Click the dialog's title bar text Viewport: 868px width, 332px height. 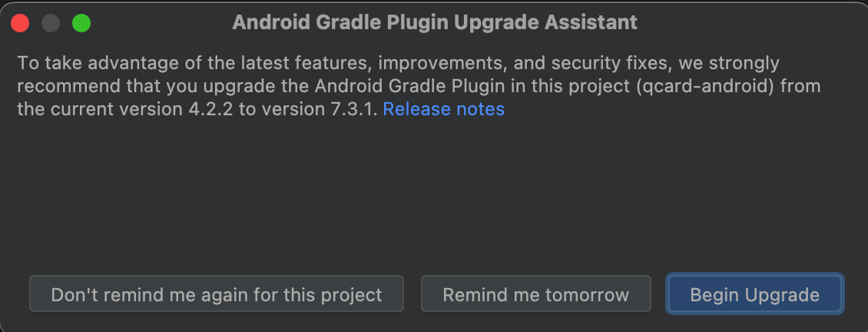tap(434, 22)
